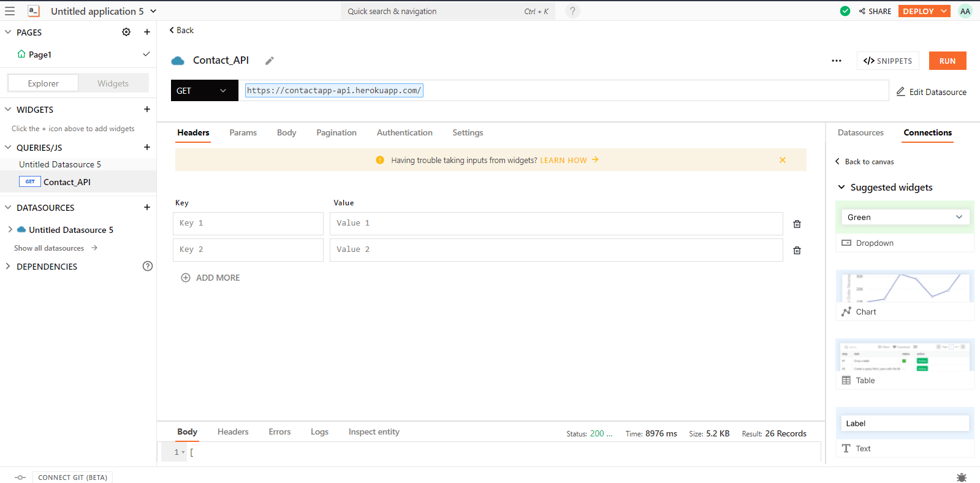Image resolution: width=980 pixels, height=483 pixels.
Task: Click pencil icon to rename Contact_API
Action: tap(269, 61)
